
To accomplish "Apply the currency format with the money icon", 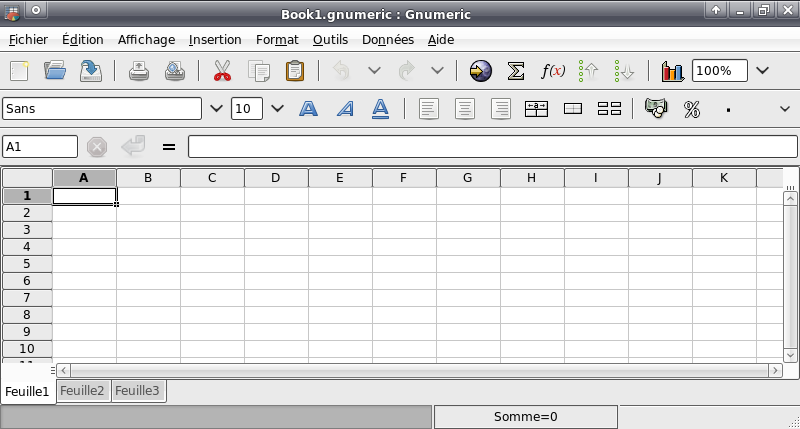I will (656, 108).
